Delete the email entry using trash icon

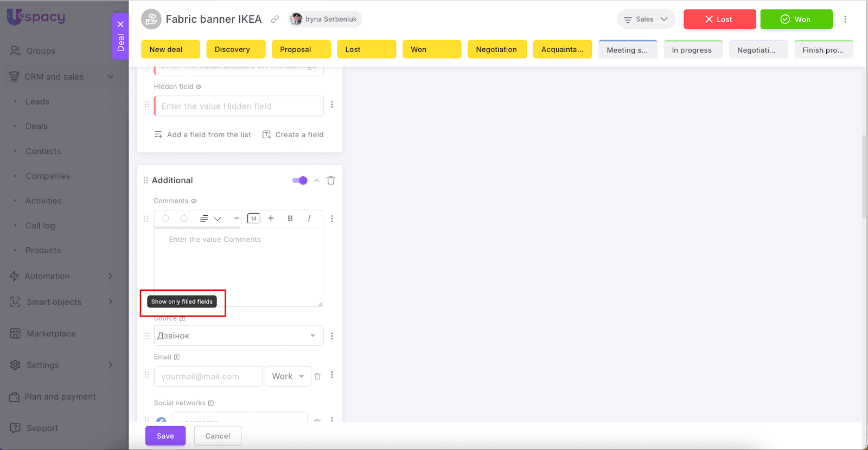(318, 376)
